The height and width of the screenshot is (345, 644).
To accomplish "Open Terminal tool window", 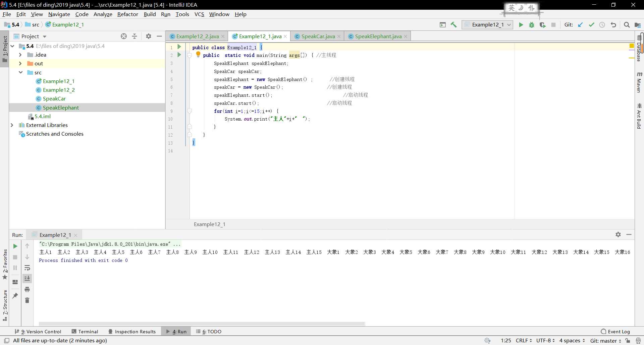I will click(x=85, y=332).
